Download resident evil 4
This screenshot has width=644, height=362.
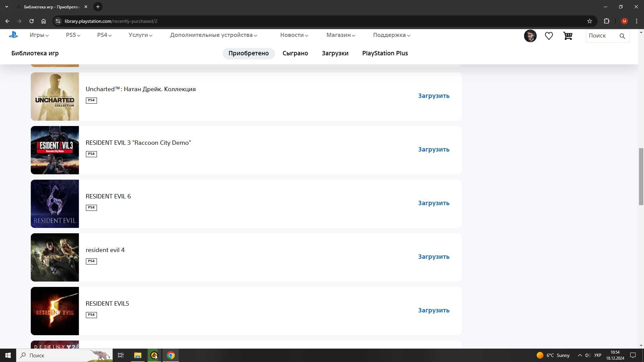click(434, 257)
